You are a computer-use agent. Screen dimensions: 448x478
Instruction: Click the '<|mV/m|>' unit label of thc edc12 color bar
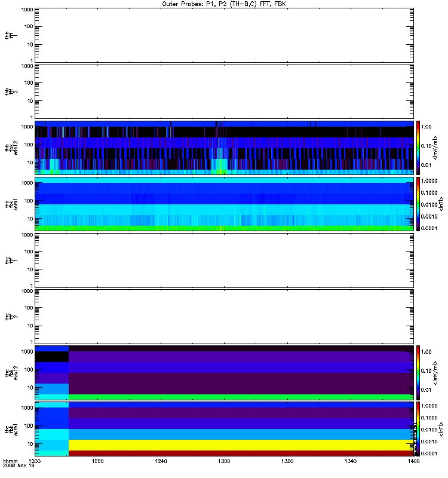pos(435,373)
